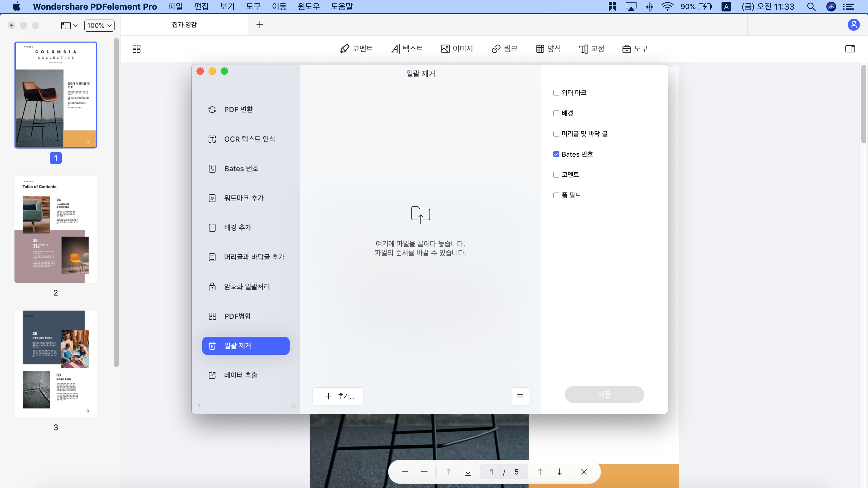Expand the 도구 dropdown in toolbar
The image size is (868, 488).
[x=635, y=48]
